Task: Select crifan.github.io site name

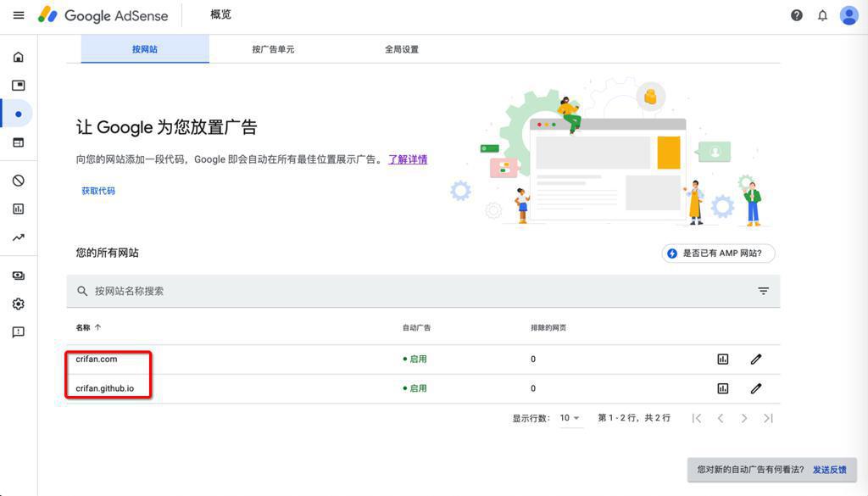Action: pos(104,388)
